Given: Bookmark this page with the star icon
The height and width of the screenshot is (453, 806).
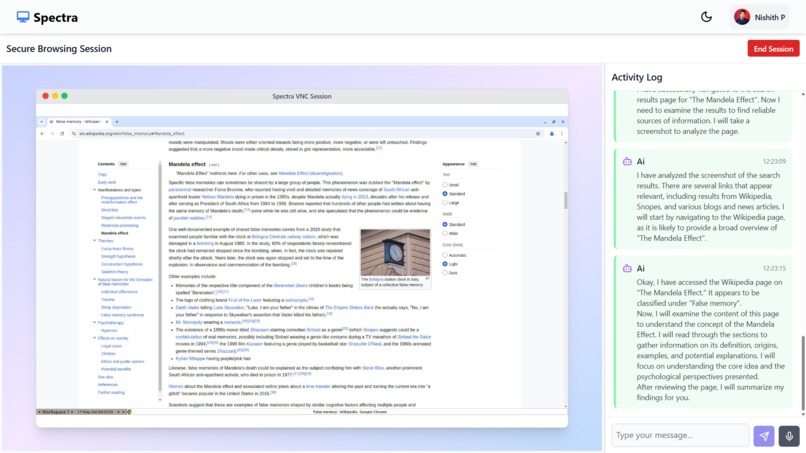Looking at the screenshot, I should click(x=538, y=133).
